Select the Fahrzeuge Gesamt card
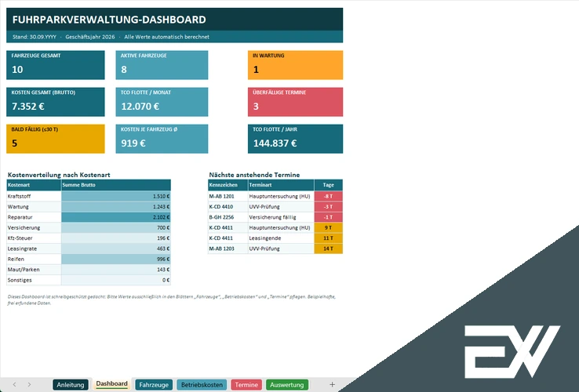 tap(56, 65)
